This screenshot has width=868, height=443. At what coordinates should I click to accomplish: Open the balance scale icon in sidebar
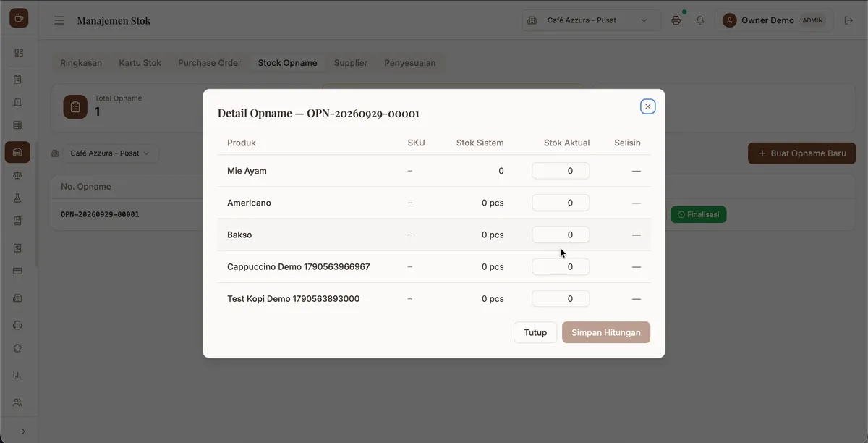click(x=18, y=174)
